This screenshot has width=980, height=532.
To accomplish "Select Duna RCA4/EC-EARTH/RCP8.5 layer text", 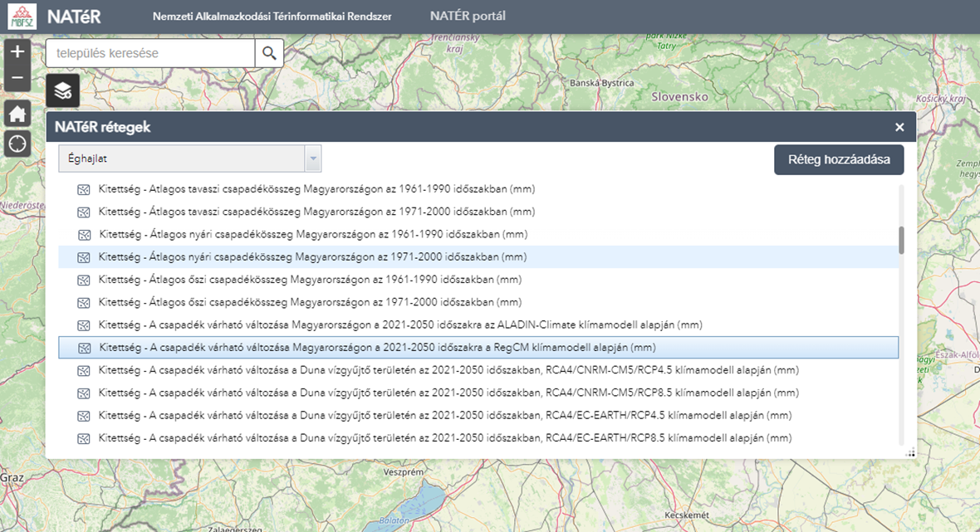I will [x=445, y=437].
